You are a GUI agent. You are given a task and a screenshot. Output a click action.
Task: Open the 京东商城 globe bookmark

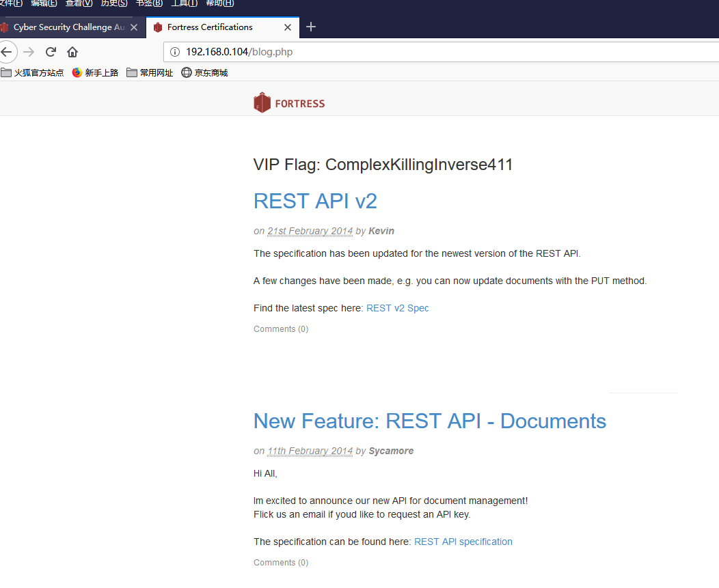click(204, 73)
